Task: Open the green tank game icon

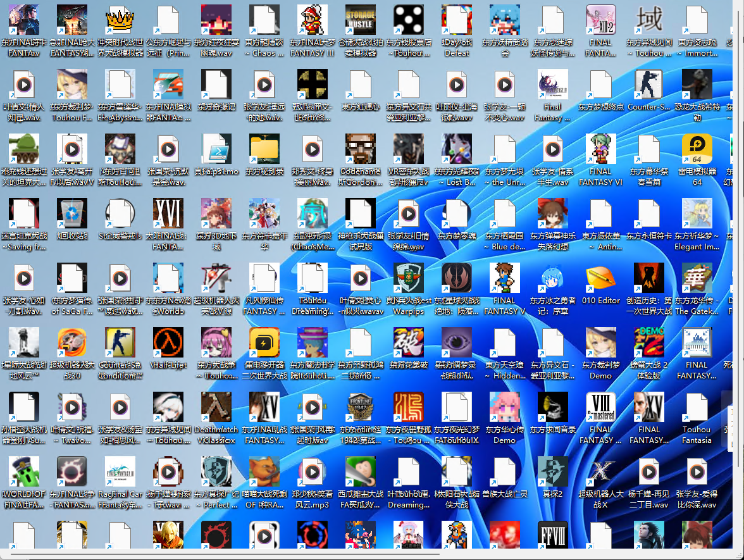Action: click(x=24, y=149)
